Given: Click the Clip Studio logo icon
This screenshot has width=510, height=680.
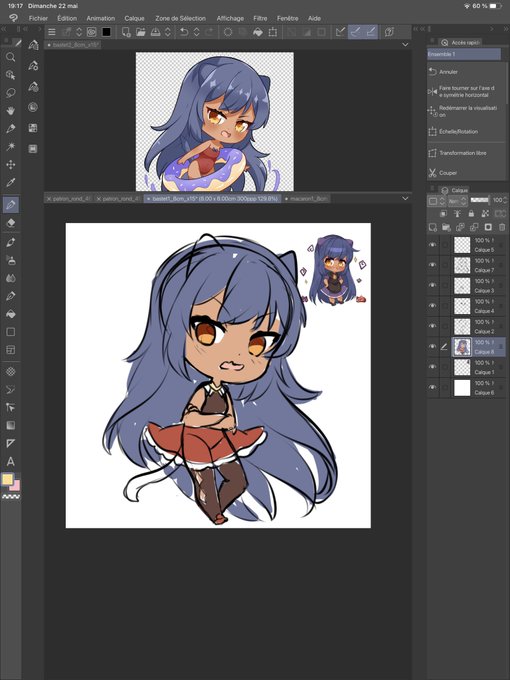Looking at the screenshot, I should click(13, 18).
